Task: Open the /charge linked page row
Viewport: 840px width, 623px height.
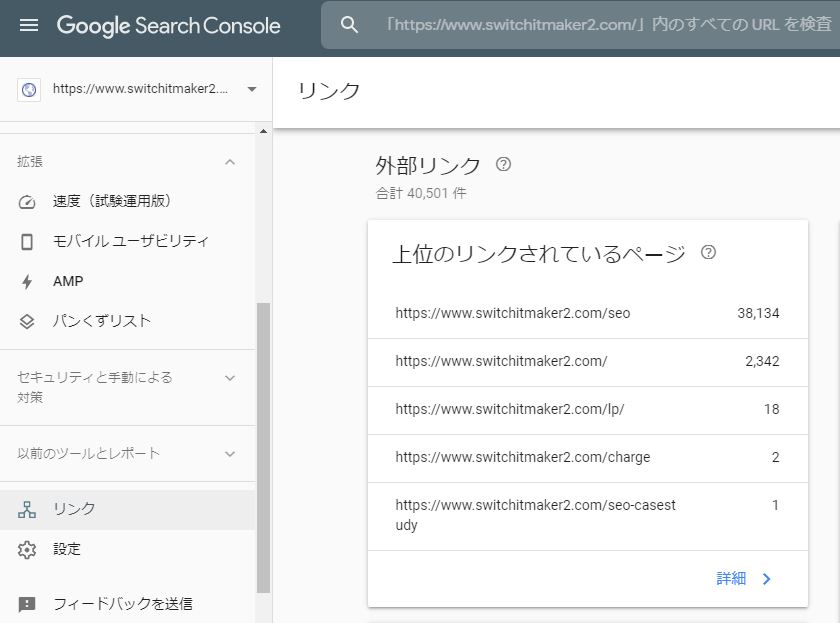Action: coord(588,457)
